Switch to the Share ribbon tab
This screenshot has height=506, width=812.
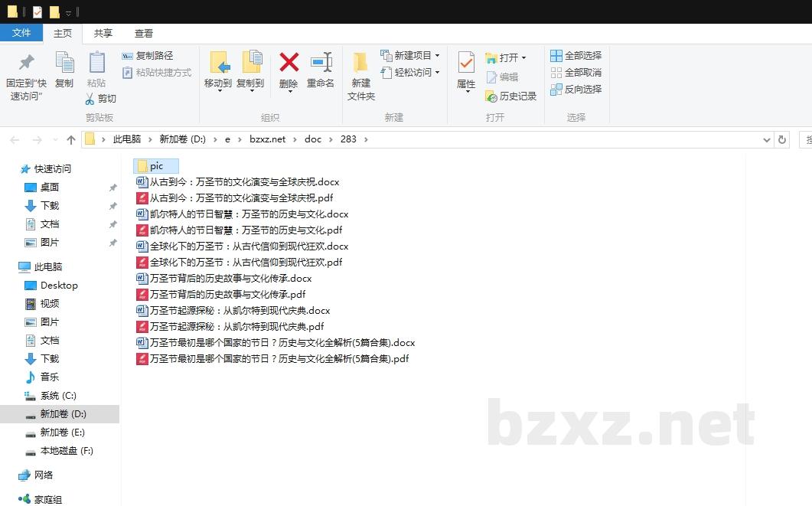(103, 33)
